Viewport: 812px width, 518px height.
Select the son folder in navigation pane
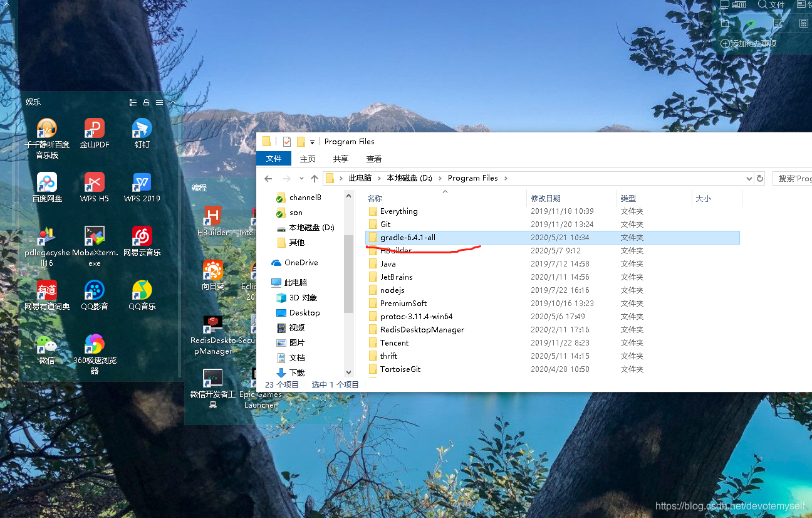pyautogui.click(x=296, y=213)
